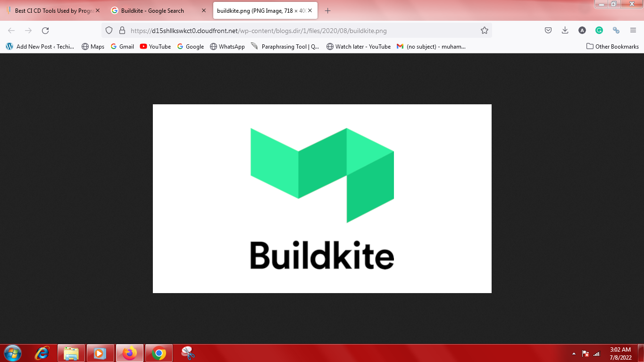Open the Windows Start menu

[13, 353]
